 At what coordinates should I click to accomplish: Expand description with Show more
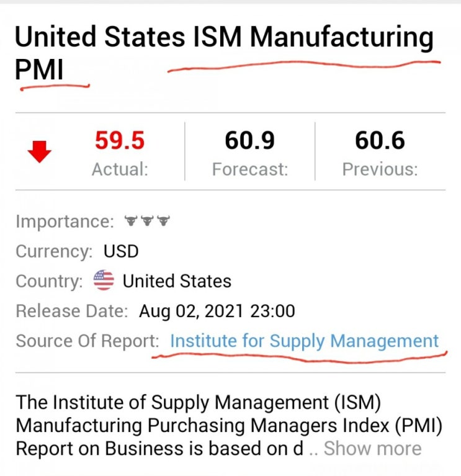[372, 448]
